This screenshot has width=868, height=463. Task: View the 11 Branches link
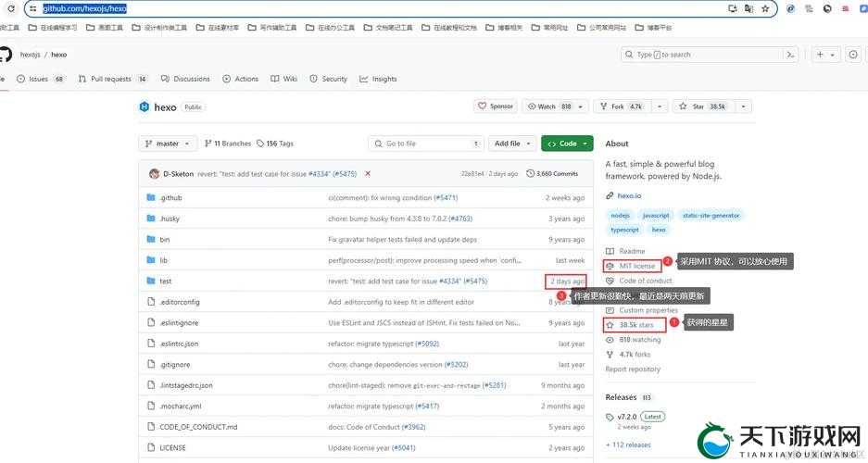click(x=228, y=144)
